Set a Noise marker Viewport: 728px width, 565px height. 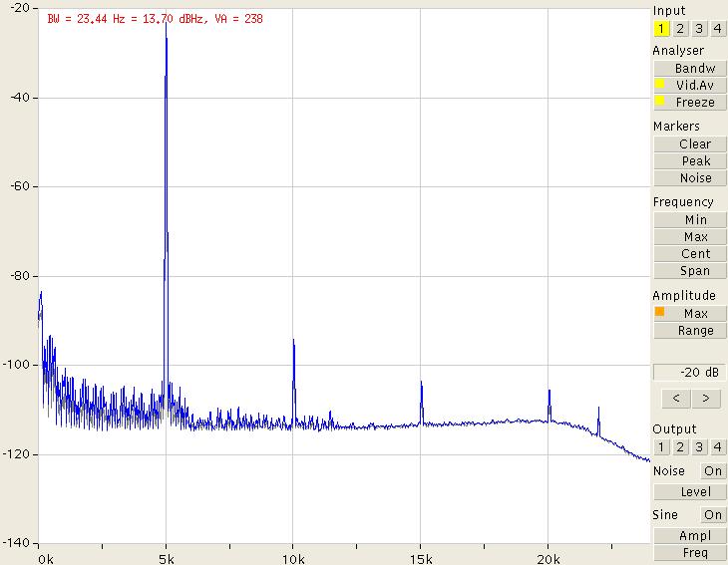coord(690,178)
